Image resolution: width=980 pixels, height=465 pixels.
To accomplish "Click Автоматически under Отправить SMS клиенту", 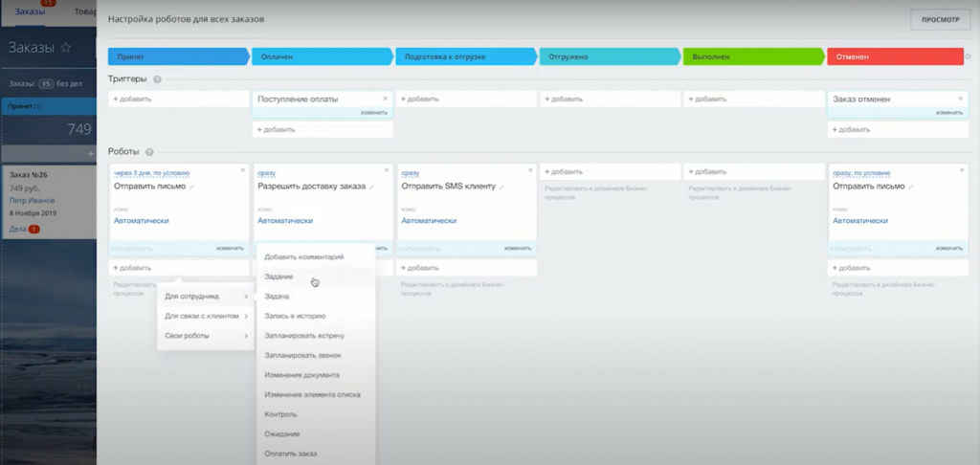I will coord(429,221).
